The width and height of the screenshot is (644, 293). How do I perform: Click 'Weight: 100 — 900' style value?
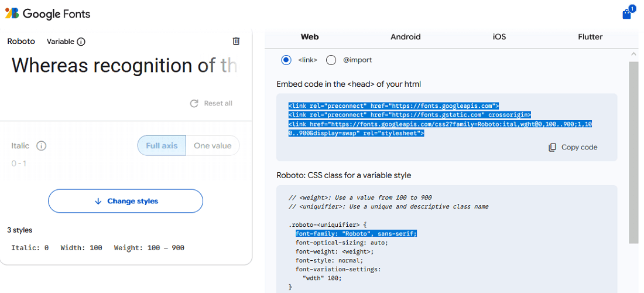pyautogui.click(x=149, y=248)
